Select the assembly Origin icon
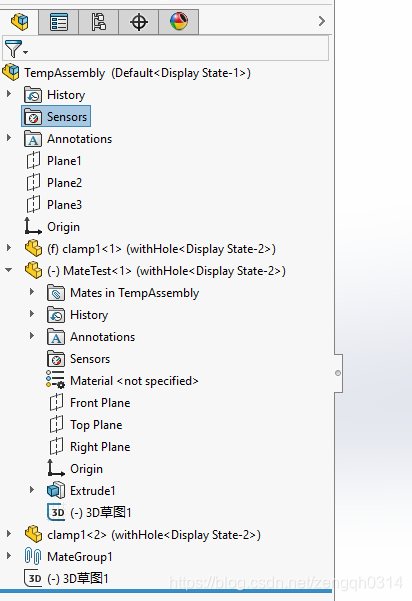 (33, 226)
